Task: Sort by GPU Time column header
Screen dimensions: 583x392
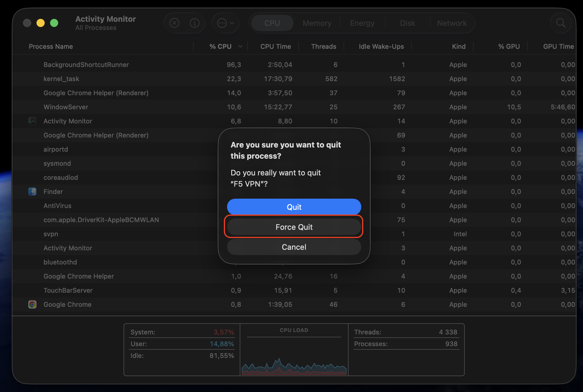Action: pyautogui.click(x=558, y=46)
